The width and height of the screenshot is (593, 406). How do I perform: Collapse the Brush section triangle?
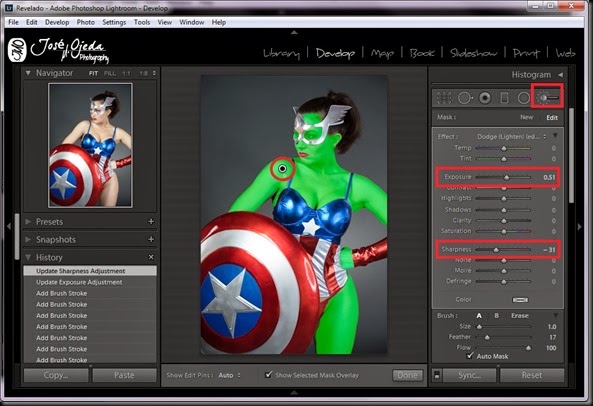coord(555,315)
